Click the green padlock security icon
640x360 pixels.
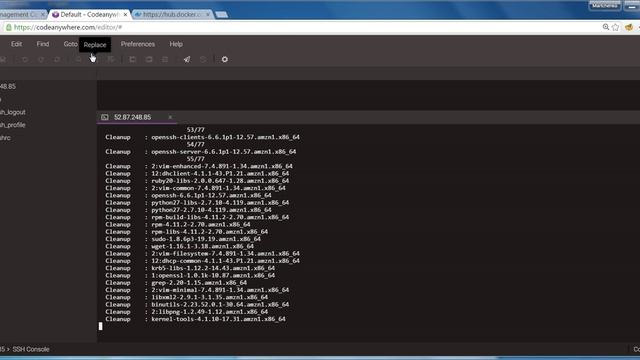(x=9, y=27)
